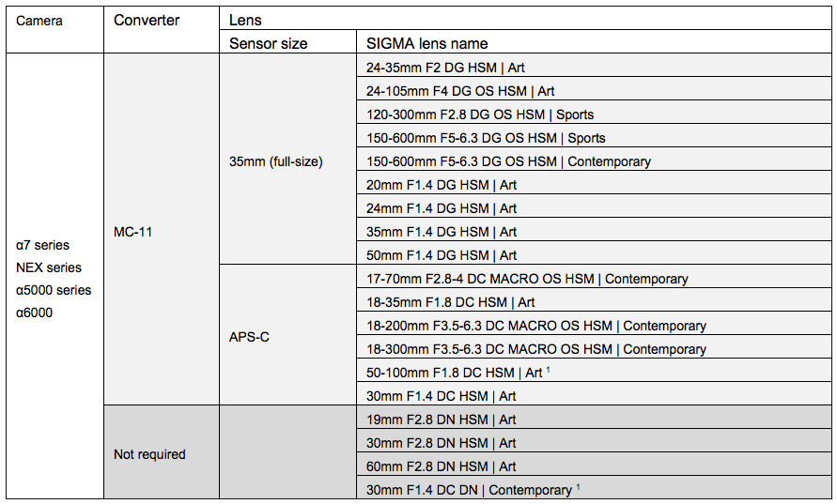Click the Converter column header

coord(147,21)
